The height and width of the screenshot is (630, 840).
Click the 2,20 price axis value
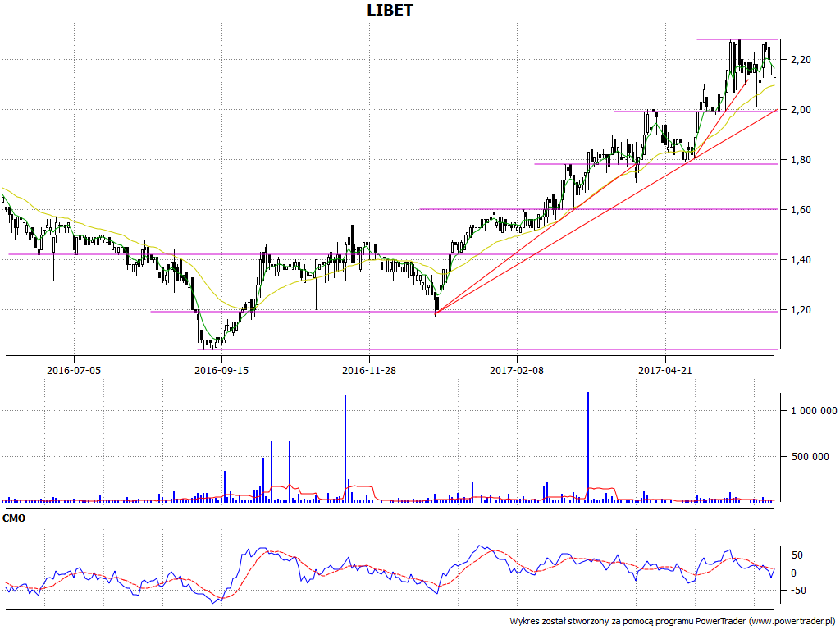point(801,59)
